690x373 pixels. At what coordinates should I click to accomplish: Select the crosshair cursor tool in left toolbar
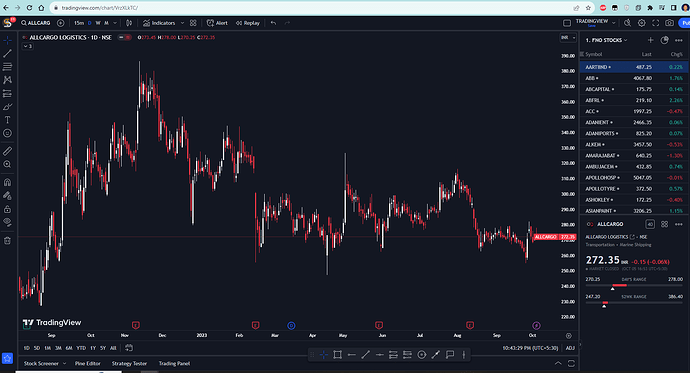(7, 40)
